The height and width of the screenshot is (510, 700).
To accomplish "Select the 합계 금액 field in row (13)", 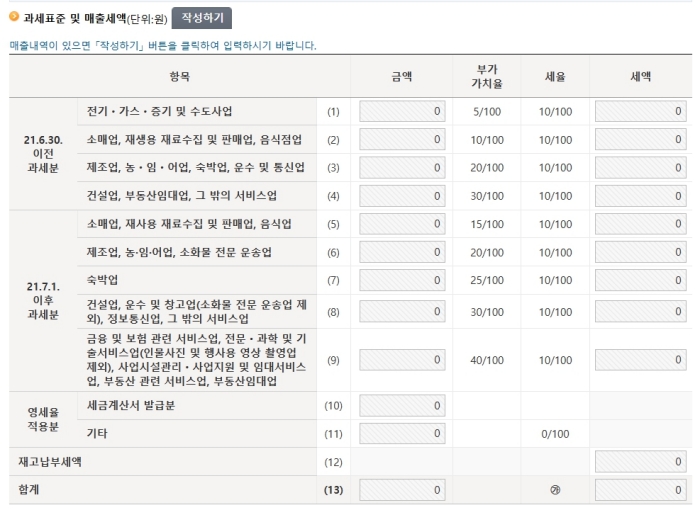I will 402,490.
